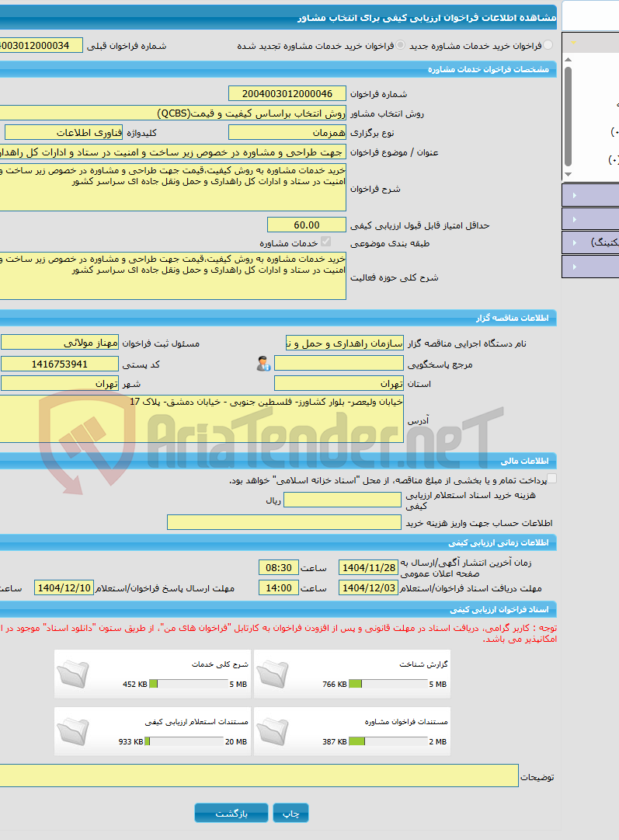The image size is (619, 840).
Task: Click the sidebar scrollbar up arrow
Action: pyautogui.click(x=569, y=60)
